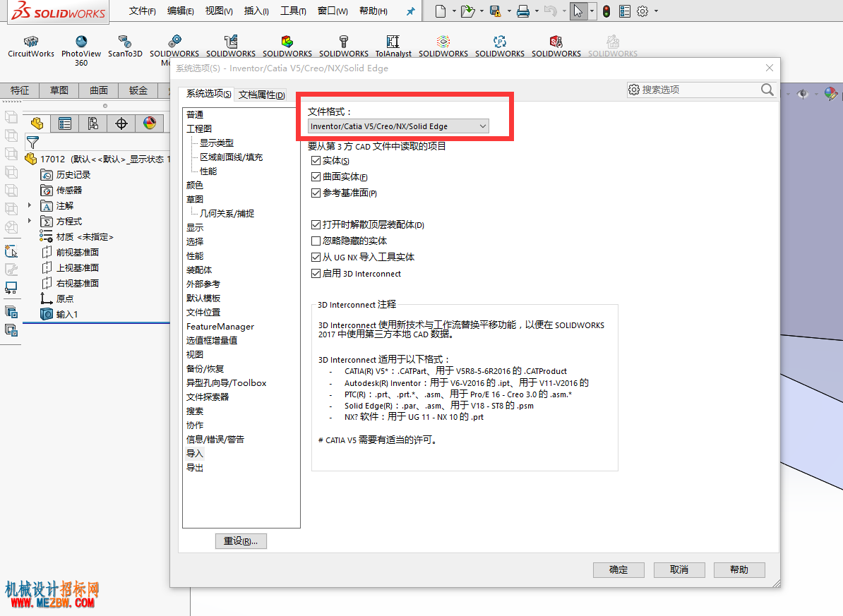Open DimXpertManager crosshair tab icon
The image size is (843, 616).
point(121,123)
